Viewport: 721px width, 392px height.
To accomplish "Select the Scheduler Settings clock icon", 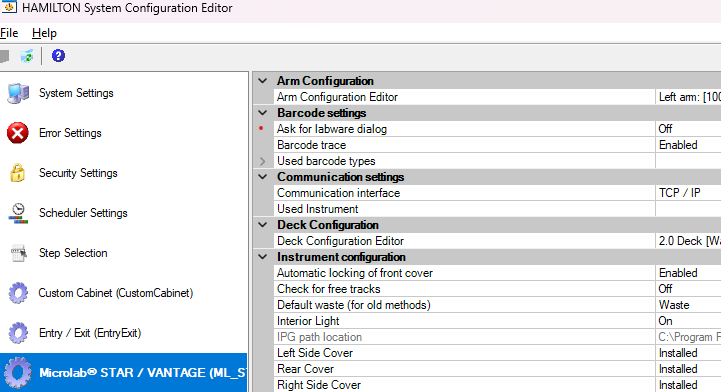I will tap(18, 213).
